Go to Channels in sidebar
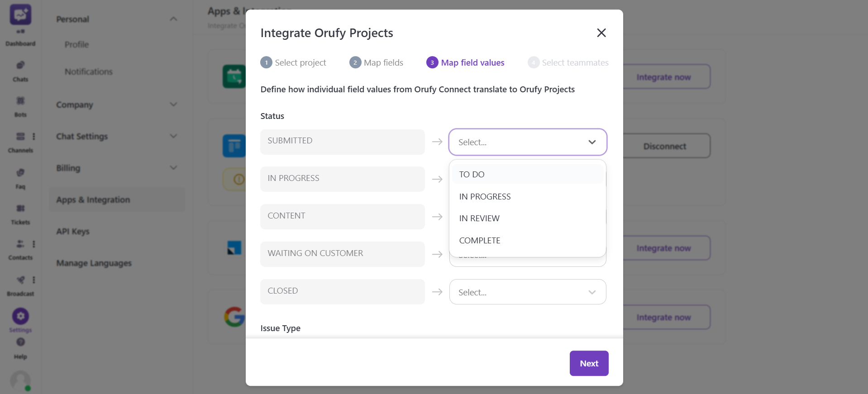868x394 pixels. (x=20, y=142)
